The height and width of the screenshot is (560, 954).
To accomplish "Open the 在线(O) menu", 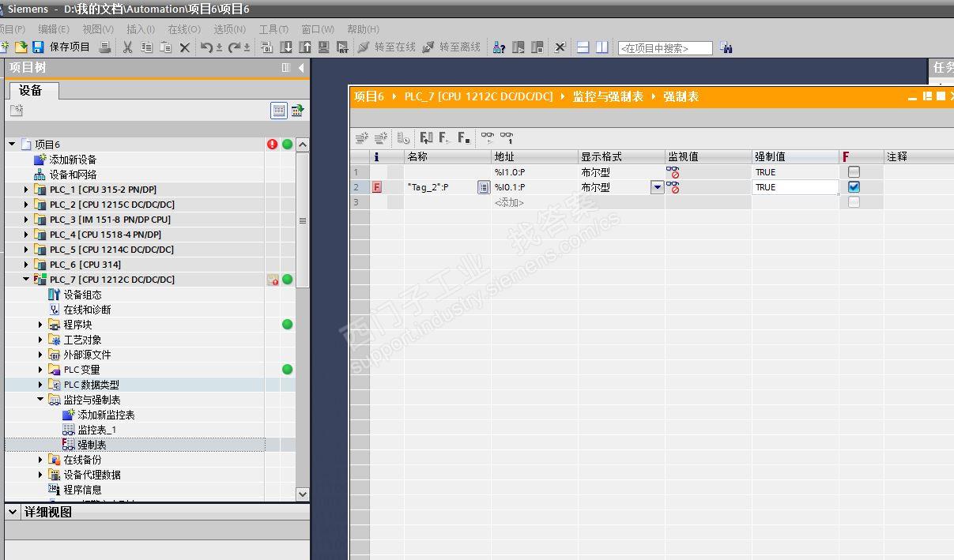I will (x=183, y=29).
